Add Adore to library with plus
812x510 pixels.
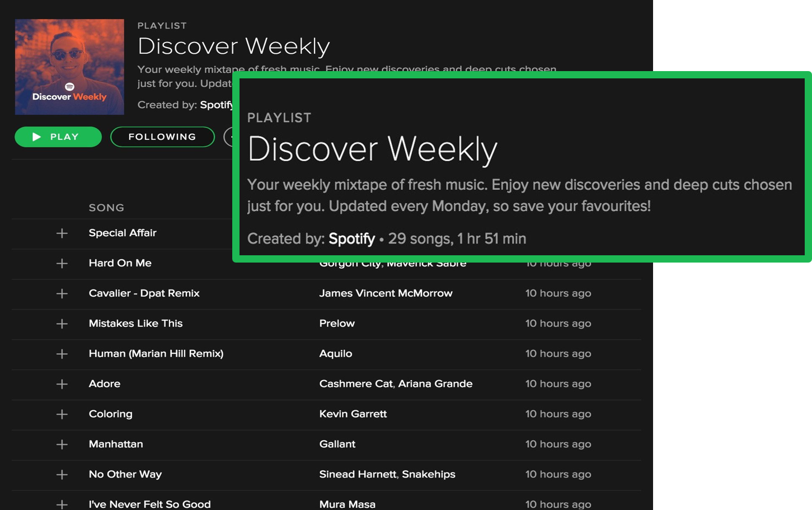tap(62, 385)
